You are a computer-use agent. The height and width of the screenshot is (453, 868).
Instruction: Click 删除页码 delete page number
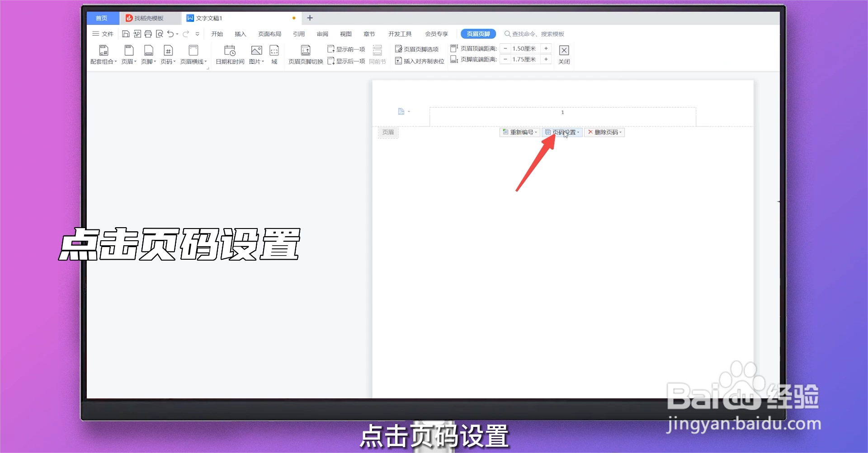click(604, 132)
